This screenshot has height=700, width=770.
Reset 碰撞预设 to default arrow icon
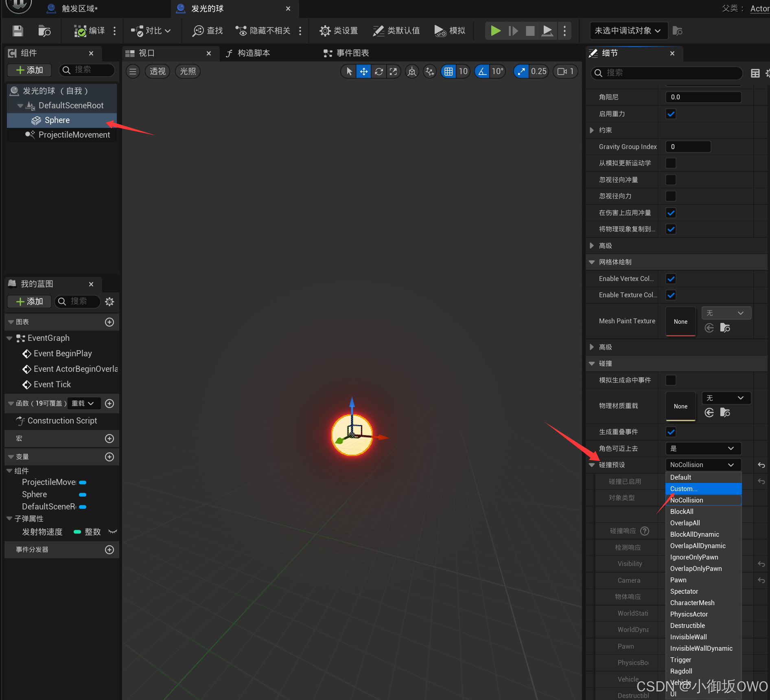pos(761,465)
